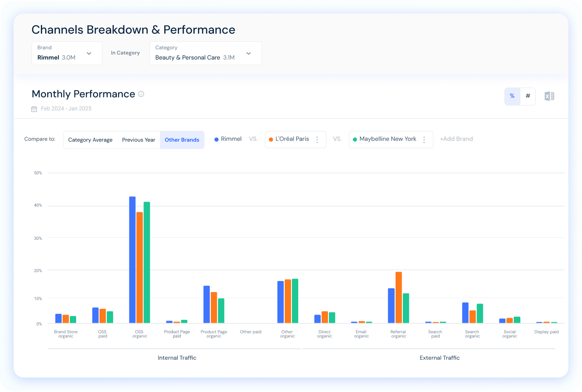Open the Brand dropdown showing Rimmel
The height and width of the screenshot is (392, 582).
66,53
